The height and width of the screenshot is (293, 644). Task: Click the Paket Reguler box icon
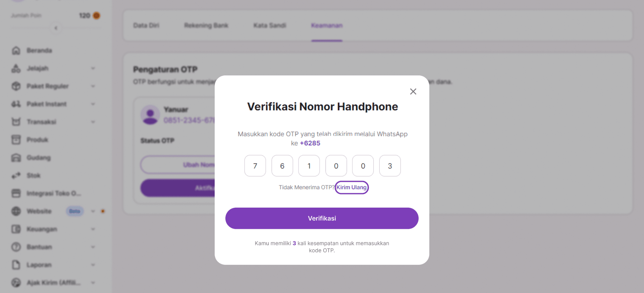tap(16, 86)
